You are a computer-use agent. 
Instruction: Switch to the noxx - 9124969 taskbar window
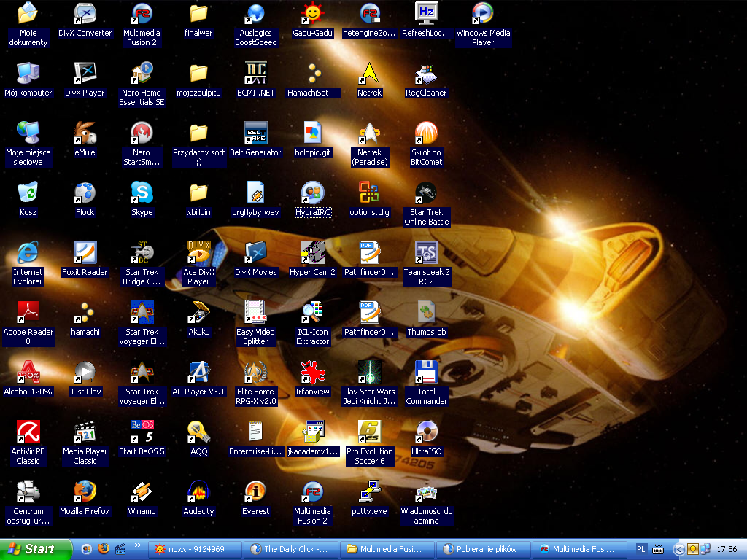(x=196, y=549)
